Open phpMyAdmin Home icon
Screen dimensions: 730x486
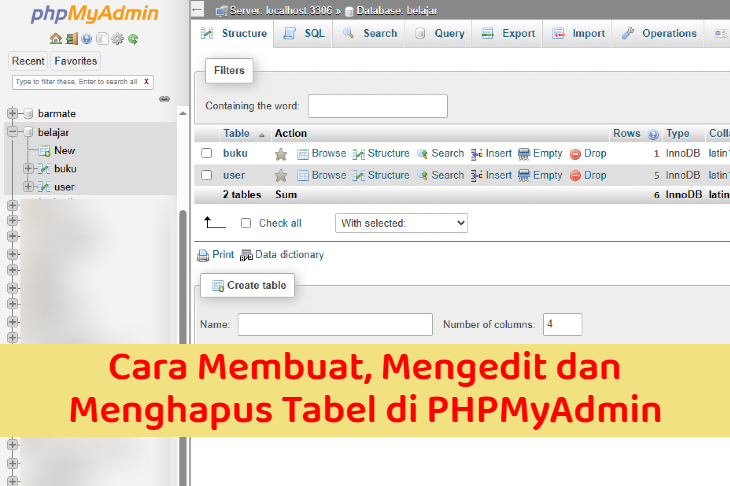[x=56, y=39]
